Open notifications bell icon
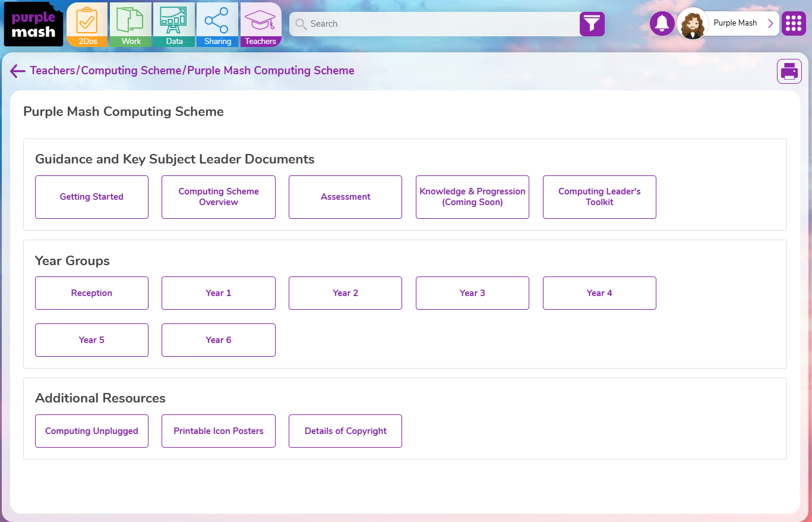This screenshot has height=522, width=812. (x=662, y=24)
